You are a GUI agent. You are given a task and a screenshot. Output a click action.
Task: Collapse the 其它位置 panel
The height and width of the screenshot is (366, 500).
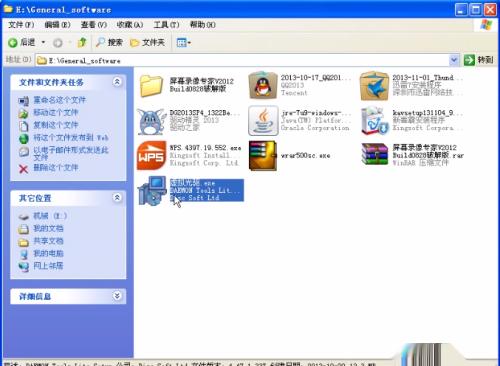click(117, 198)
